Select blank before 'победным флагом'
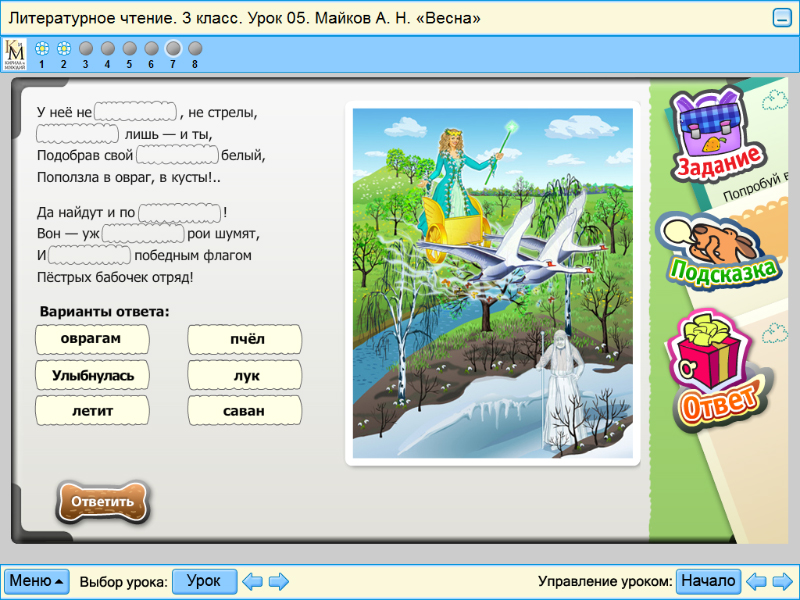 point(89,255)
